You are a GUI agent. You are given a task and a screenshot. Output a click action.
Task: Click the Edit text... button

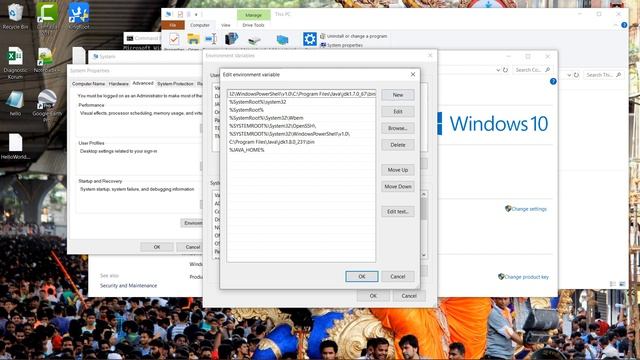coord(398,211)
